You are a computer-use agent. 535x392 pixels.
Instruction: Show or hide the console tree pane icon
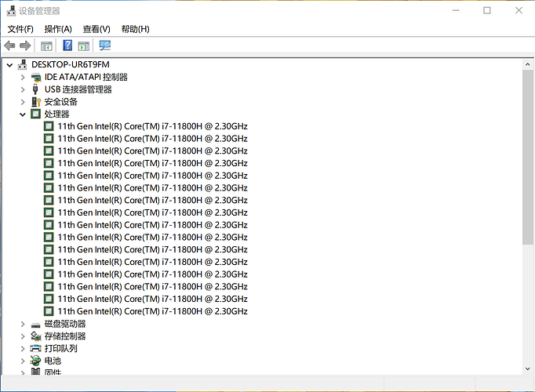(x=46, y=45)
